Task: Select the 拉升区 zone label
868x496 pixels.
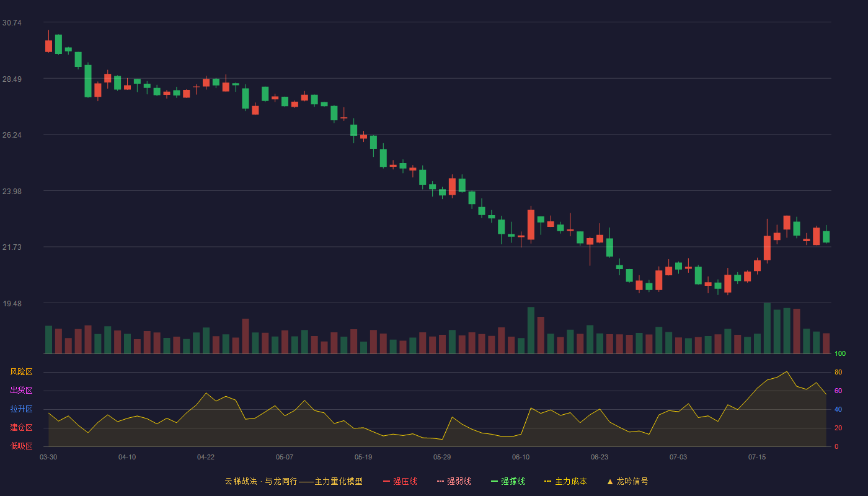Action: (21, 409)
